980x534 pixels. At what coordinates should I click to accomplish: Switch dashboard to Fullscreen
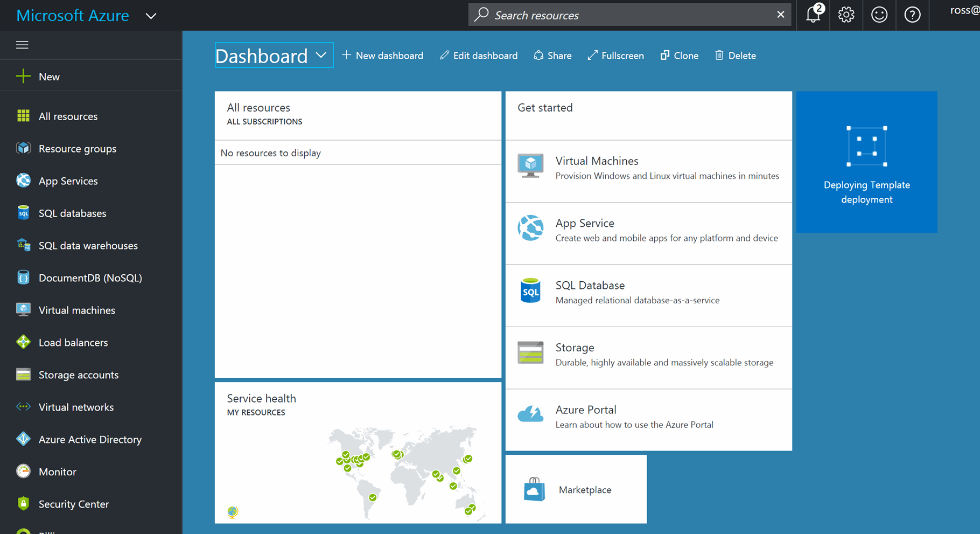click(615, 56)
